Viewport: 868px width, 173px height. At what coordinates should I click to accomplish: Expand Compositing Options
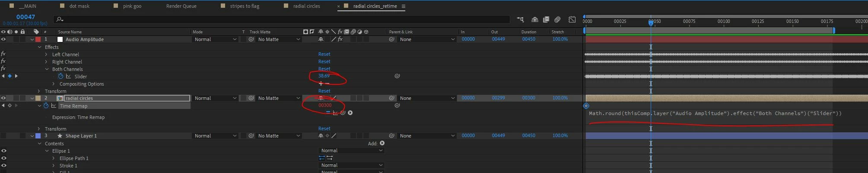click(54, 84)
